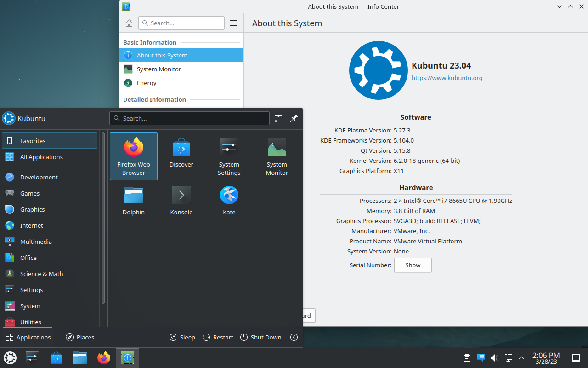Open Info Center hamburger menu

[234, 23]
